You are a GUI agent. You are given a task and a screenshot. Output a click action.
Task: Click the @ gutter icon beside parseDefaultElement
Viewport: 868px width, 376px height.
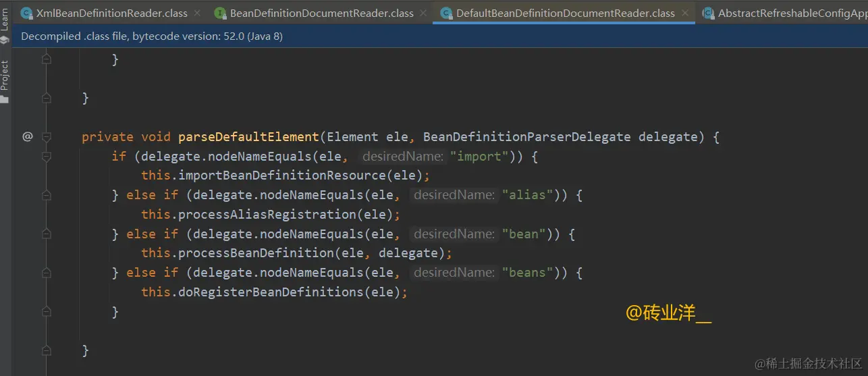28,137
